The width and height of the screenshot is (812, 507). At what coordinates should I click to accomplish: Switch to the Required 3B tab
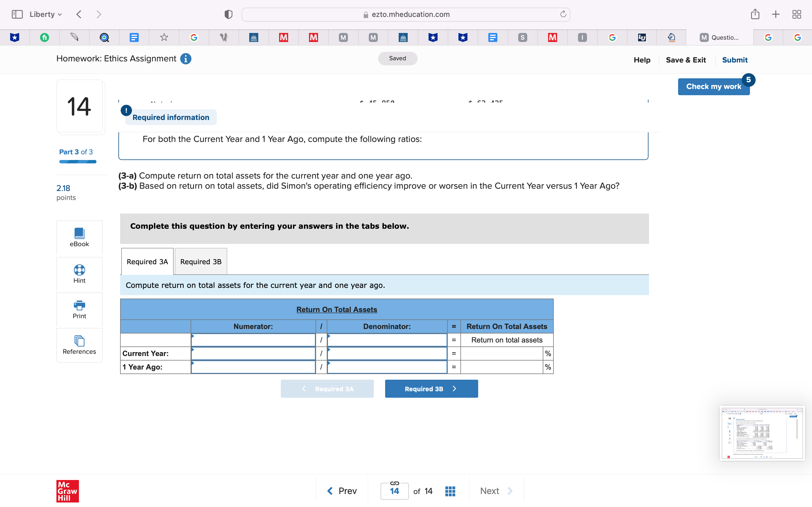[201, 262]
